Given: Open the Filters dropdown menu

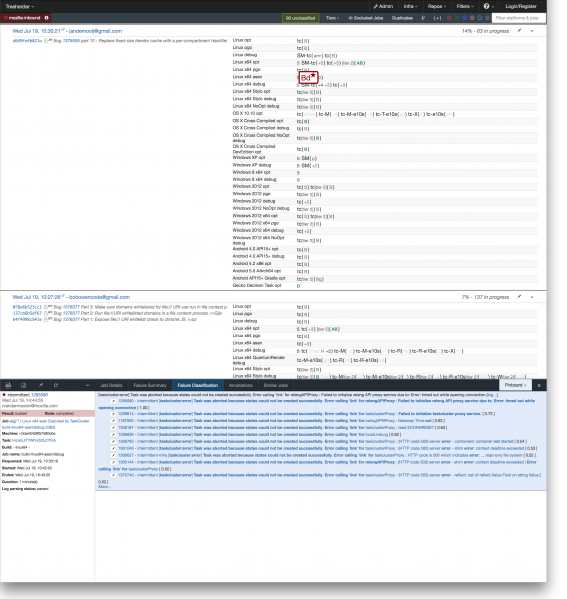Looking at the screenshot, I should 465,6.
